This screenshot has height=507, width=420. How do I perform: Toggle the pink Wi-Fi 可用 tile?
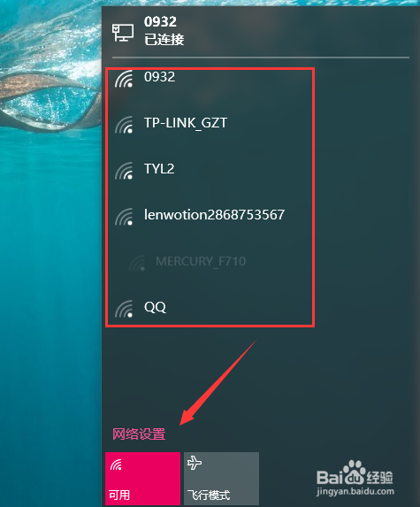tap(143, 479)
